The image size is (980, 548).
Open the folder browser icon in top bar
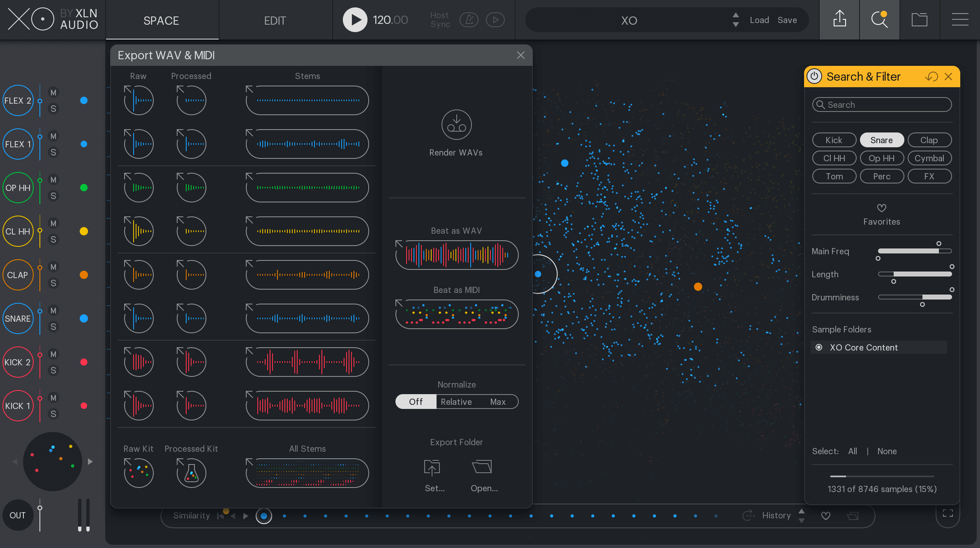919,19
